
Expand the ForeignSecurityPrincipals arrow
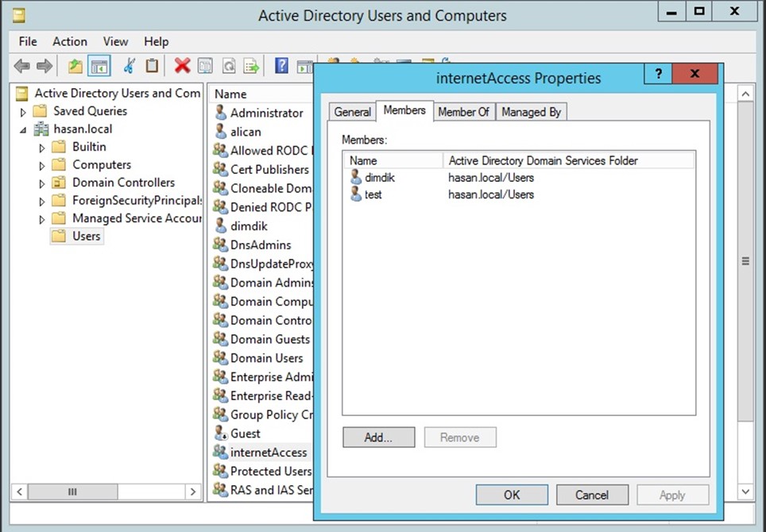click(42, 201)
